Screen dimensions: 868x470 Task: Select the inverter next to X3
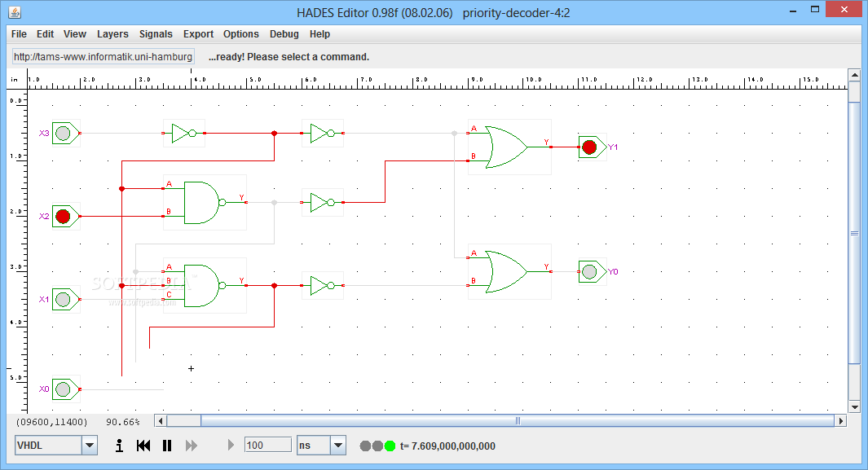click(183, 134)
